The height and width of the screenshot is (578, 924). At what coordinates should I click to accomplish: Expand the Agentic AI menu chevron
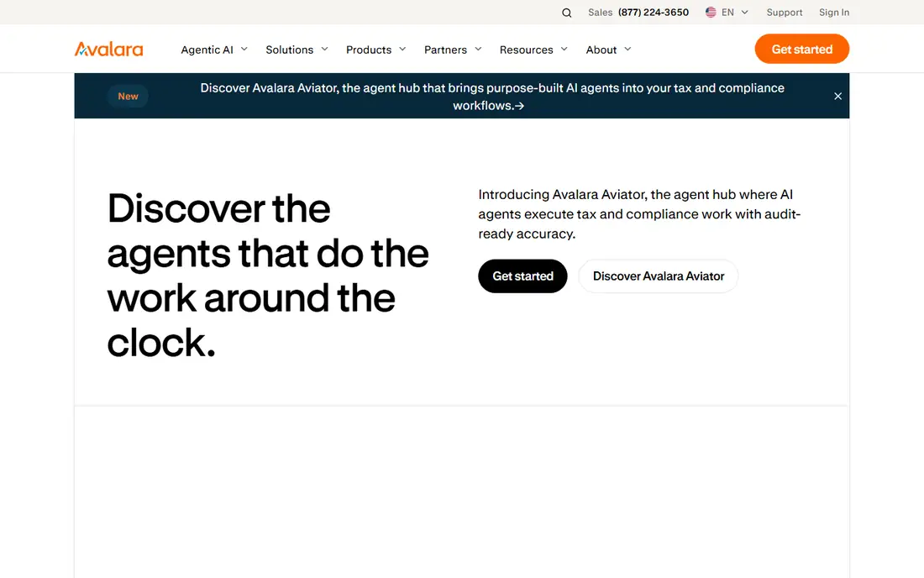(x=244, y=49)
